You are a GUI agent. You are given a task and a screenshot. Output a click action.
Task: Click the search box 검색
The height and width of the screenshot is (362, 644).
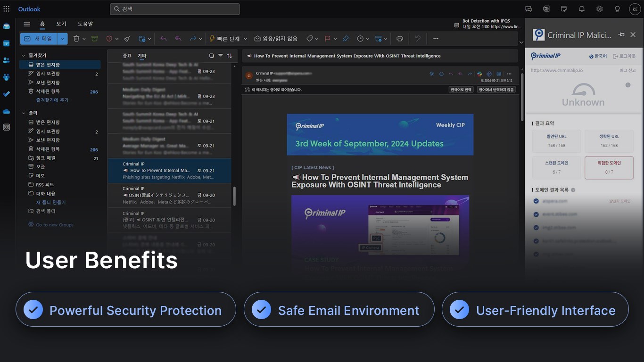coord(174,9)
